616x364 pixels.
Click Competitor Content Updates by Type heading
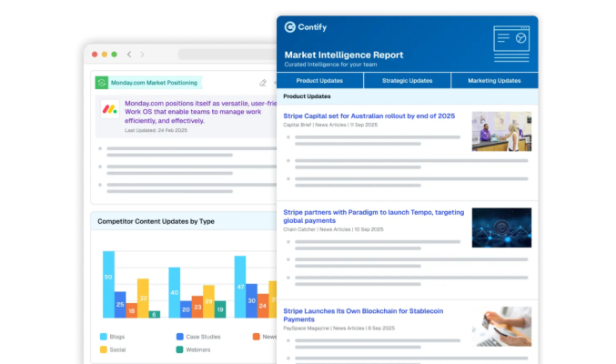pyautogui.click(x=156, y=221)
